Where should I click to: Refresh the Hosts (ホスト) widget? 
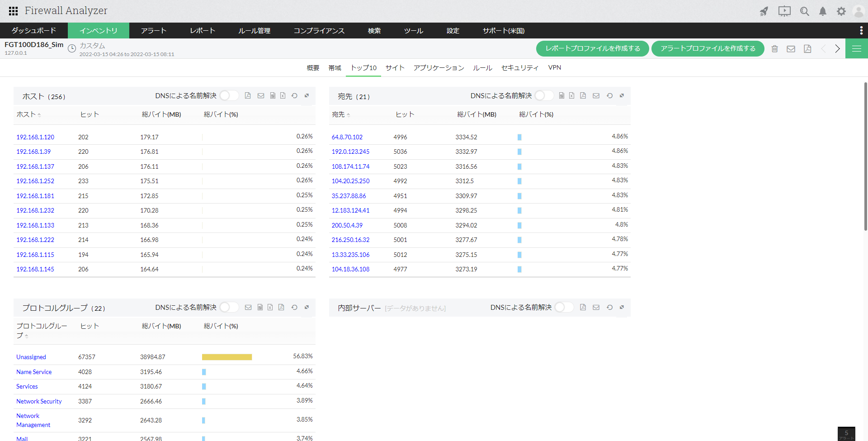coord(294,95)
